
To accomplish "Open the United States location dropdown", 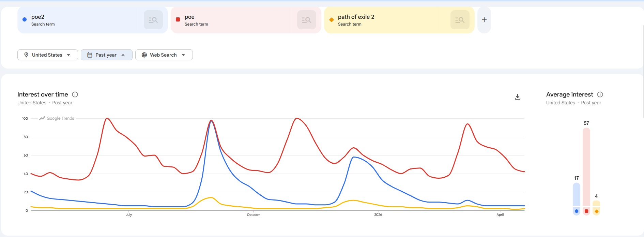I will coord(47,55).
